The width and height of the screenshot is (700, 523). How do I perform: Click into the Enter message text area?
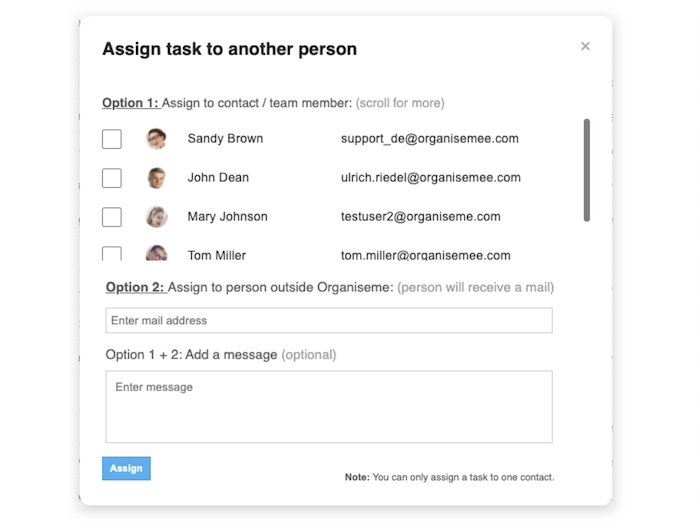tap(328, 407)
